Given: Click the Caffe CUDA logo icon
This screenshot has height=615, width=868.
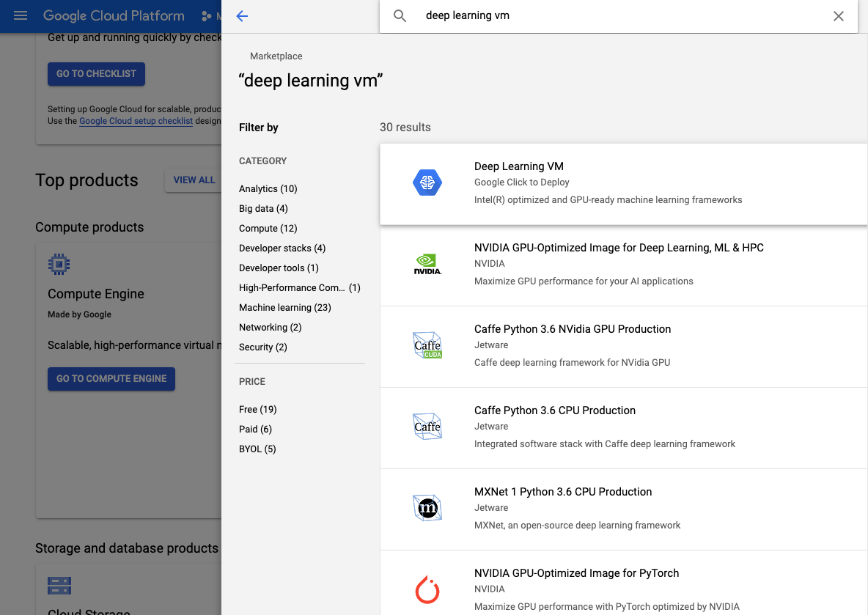Looking at the screenshot, I should click(x=427, y=345).
